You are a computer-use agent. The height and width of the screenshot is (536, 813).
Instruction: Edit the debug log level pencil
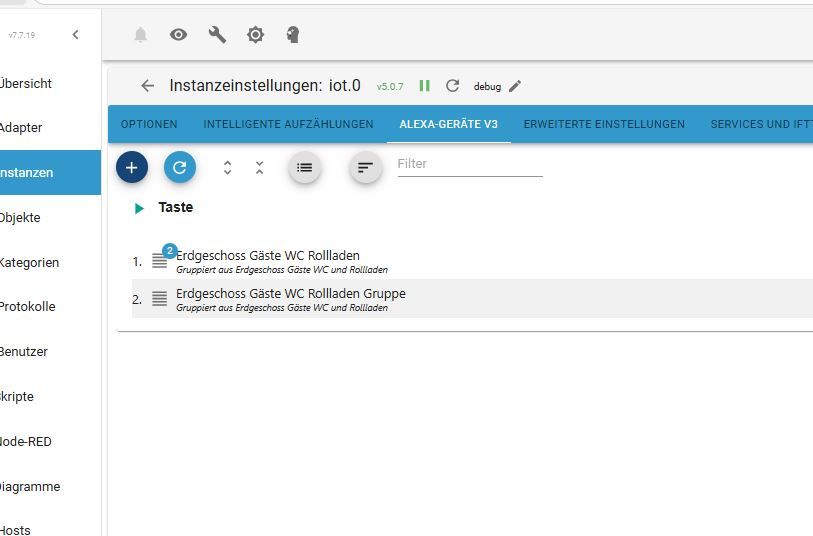(515, 86)
